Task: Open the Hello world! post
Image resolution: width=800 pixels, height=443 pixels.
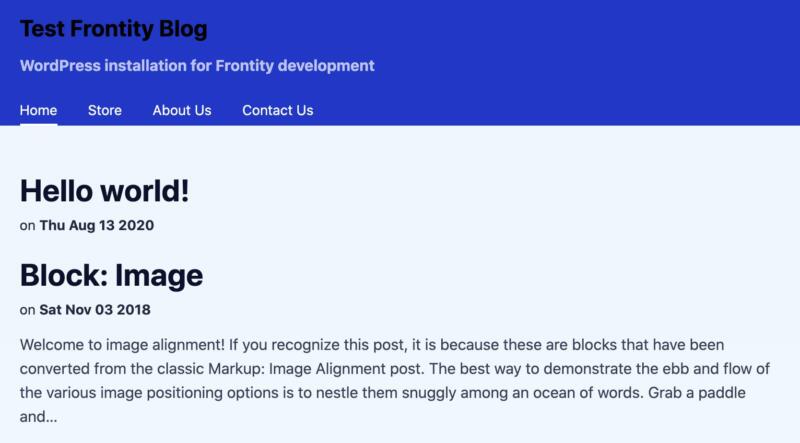Action: pyautogui.click(x=104, y=191)
